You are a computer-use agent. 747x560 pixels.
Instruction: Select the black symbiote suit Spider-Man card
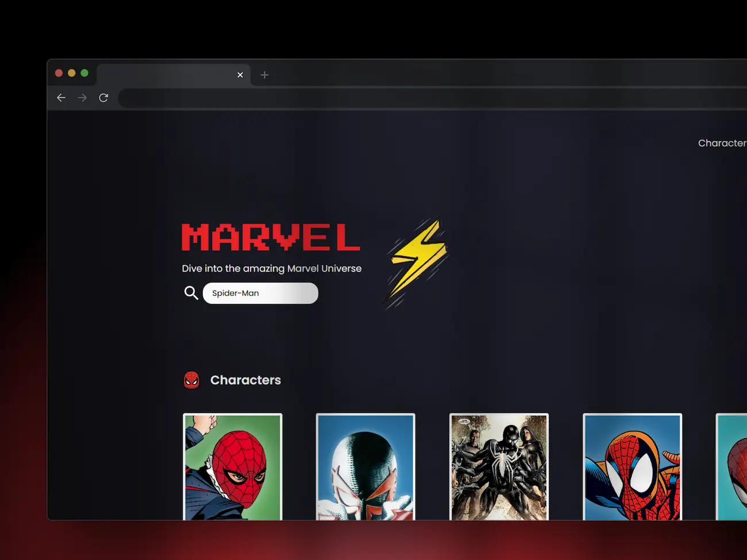pos(499,466)
